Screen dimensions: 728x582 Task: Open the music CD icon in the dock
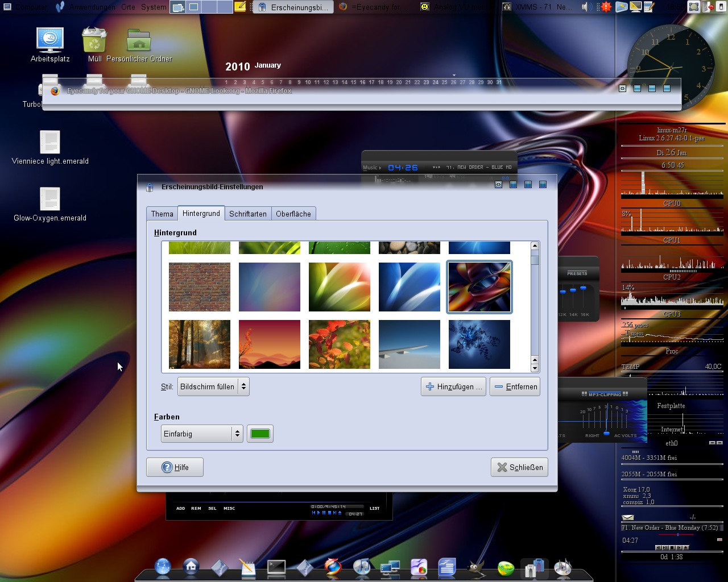[362, 567]
